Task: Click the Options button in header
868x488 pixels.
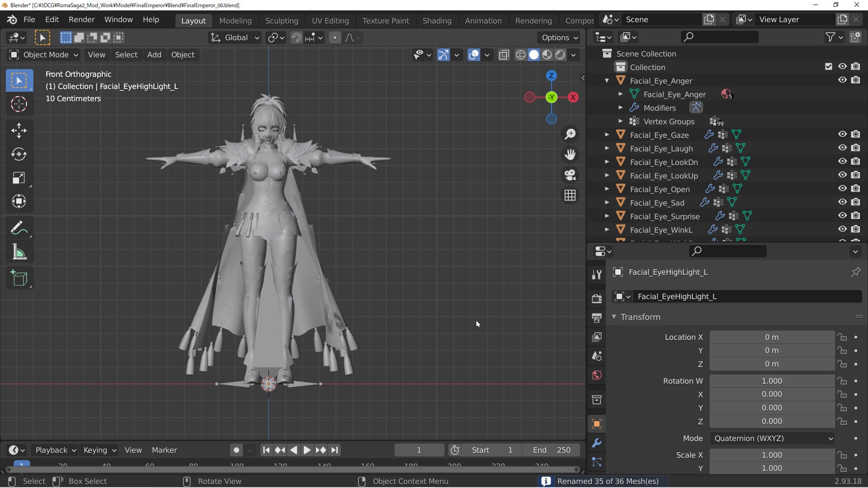Action: click(559, 38)
